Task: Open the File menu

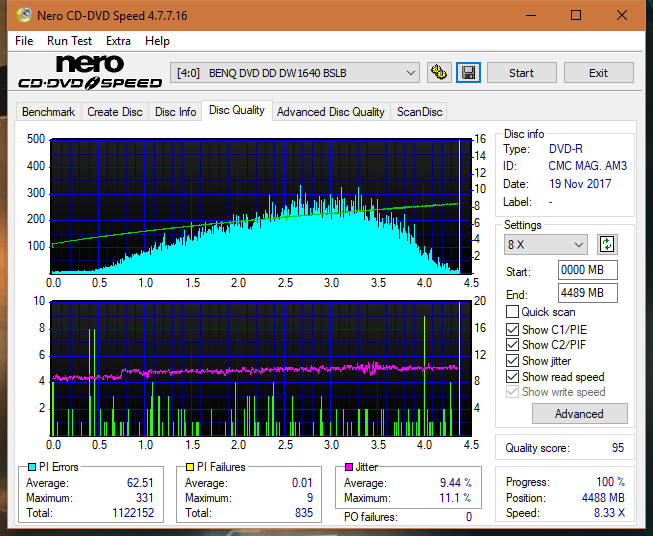Action: pos(24,41)
